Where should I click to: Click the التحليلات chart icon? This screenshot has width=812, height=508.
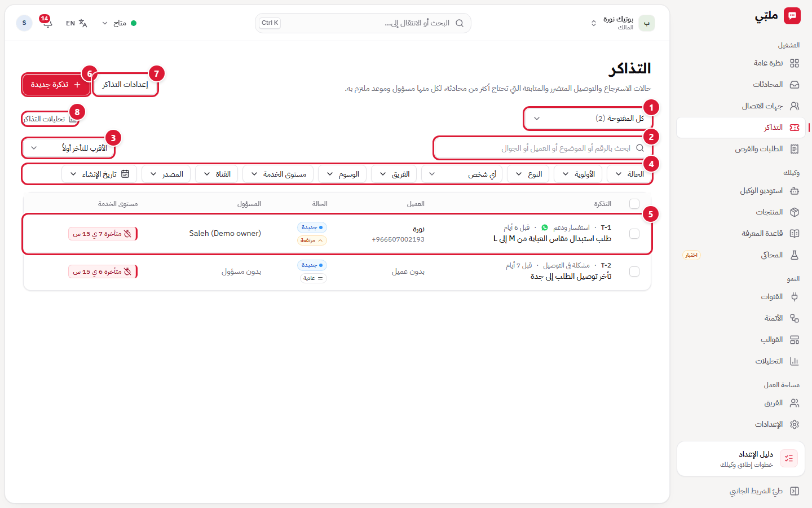[x=795, y=361]
